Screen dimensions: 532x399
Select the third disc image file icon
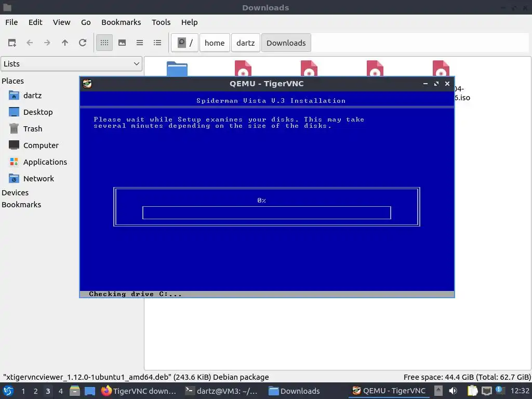coord(375,68)
